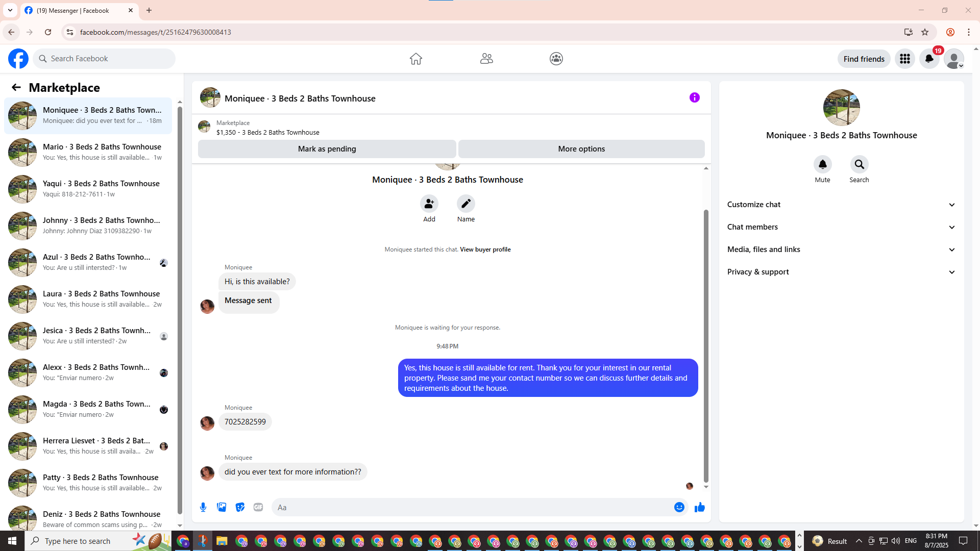Click the browser address bar URL
This screenshot has height=551, width=980.
tap(156, 32)
